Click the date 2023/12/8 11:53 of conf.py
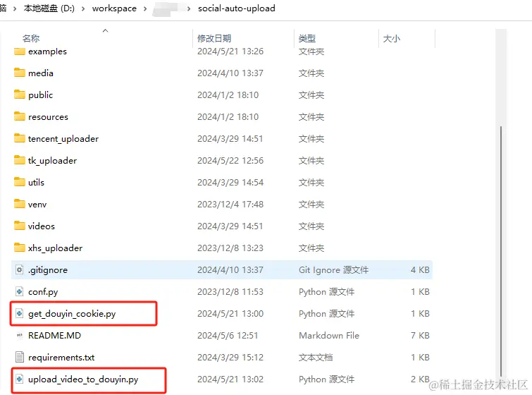The height and width of the screenshot is (395, 532). 230,292
